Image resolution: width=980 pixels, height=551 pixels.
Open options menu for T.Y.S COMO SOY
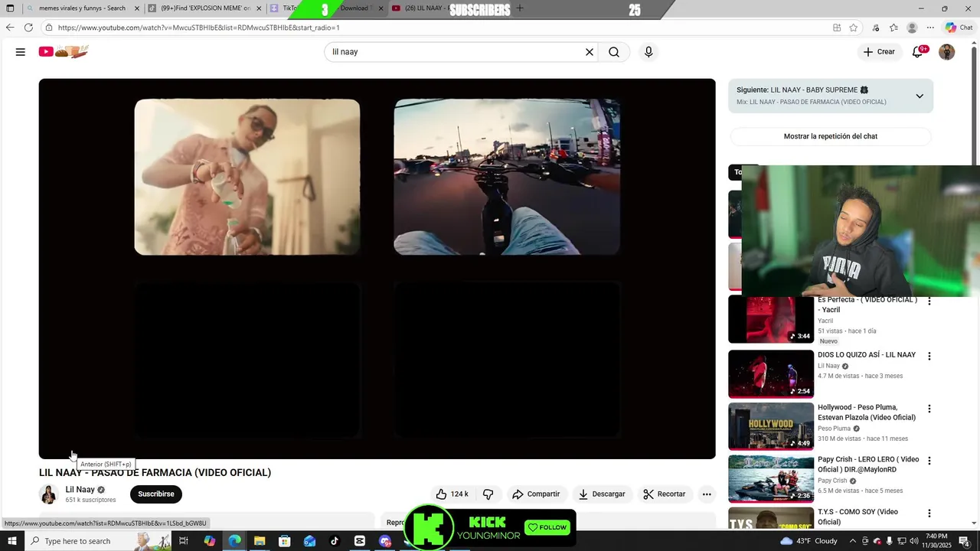[929, 514]
